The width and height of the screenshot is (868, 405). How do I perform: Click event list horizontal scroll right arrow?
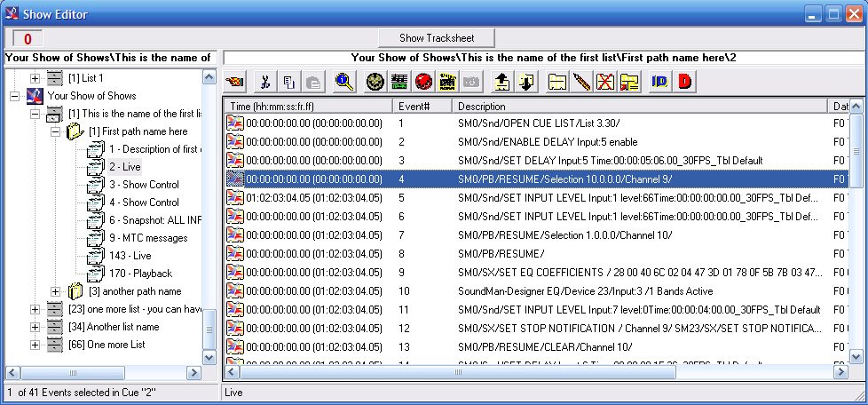pyautogui.click(x=840, y=372)
